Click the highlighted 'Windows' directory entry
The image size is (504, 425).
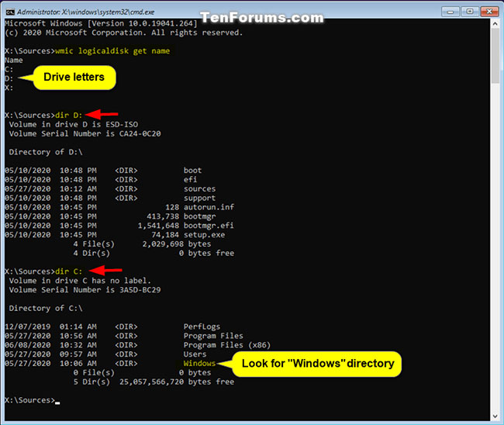click(199, 363)
